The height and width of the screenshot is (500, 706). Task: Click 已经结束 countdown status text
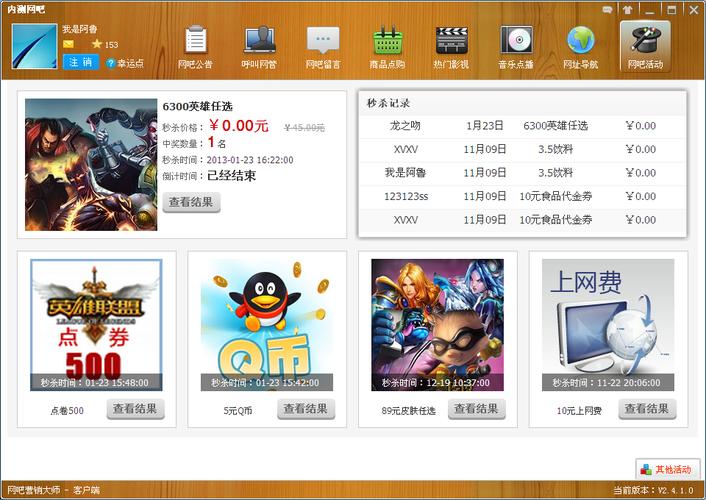pos(231,176)
